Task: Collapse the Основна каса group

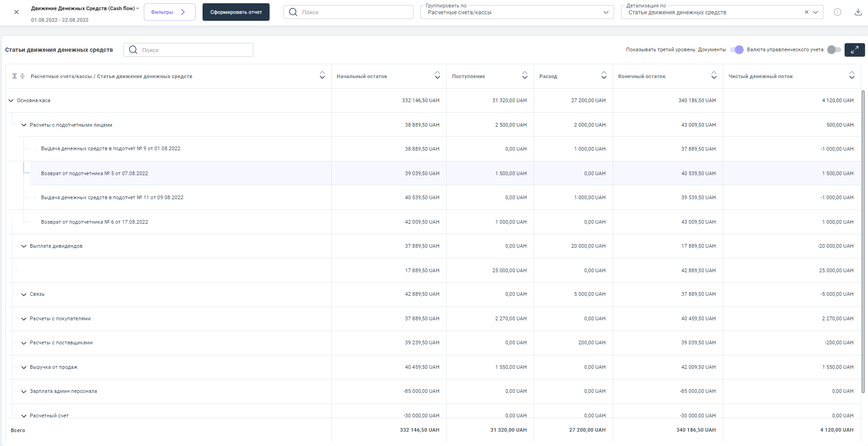Action: point(11,100)
